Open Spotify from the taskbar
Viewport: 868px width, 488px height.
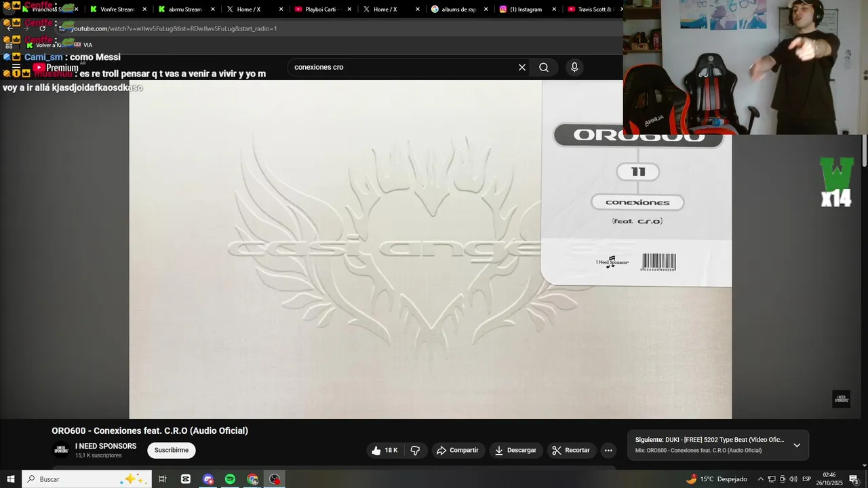(x=230, y=479)
